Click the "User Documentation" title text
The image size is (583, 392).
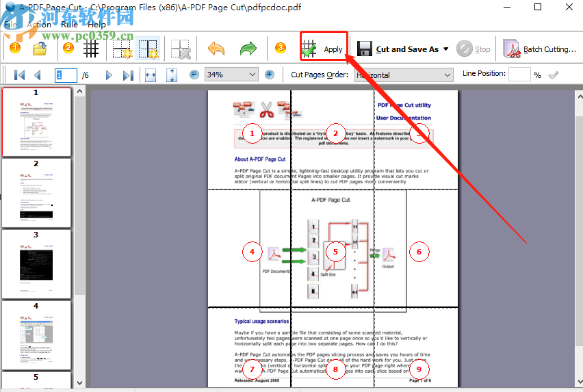(404, 118)
